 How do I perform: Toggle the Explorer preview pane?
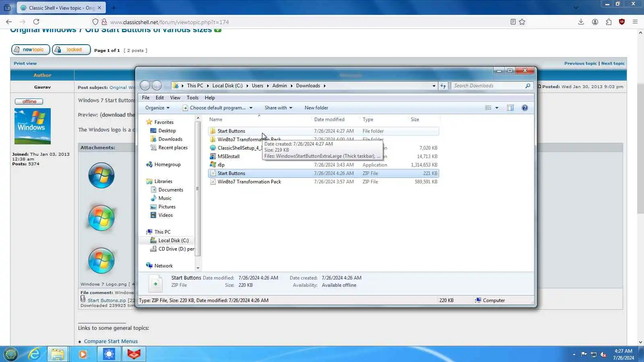[510, 108]
